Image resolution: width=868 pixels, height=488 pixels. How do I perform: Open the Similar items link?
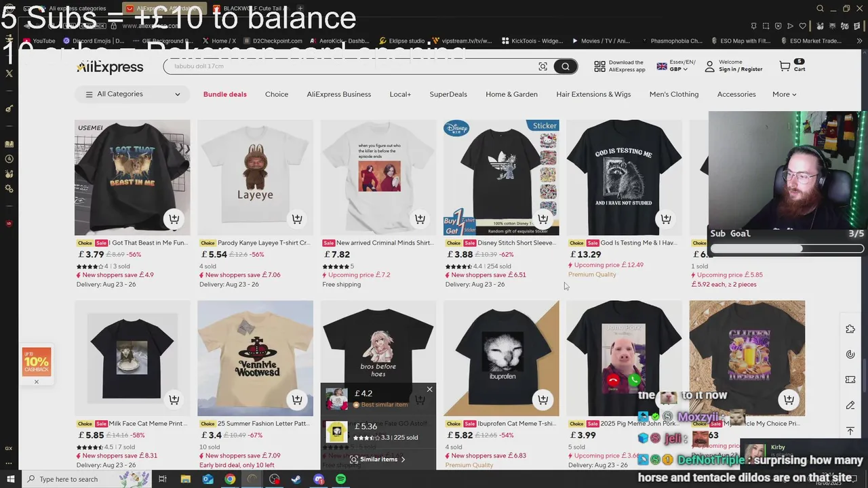point(378,460)
